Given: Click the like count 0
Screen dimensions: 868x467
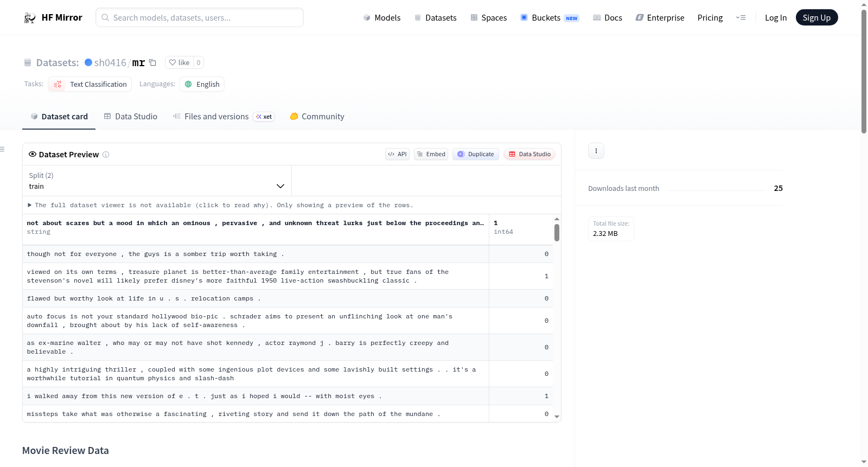Looking at the screenshot, I should point(199,62).
